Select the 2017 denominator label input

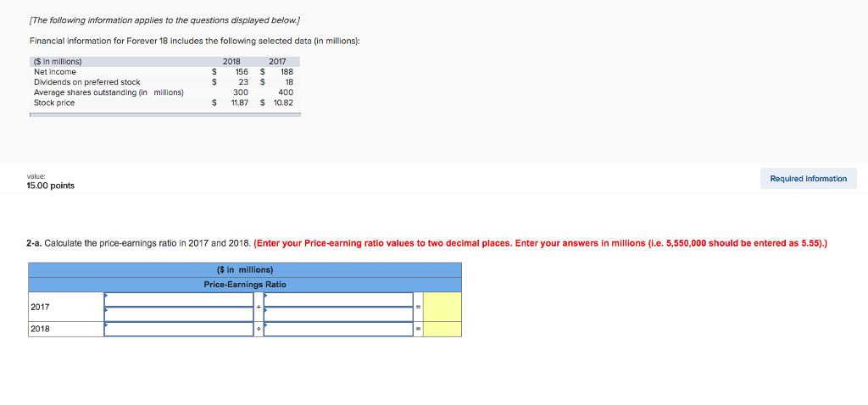coord(339,299)
